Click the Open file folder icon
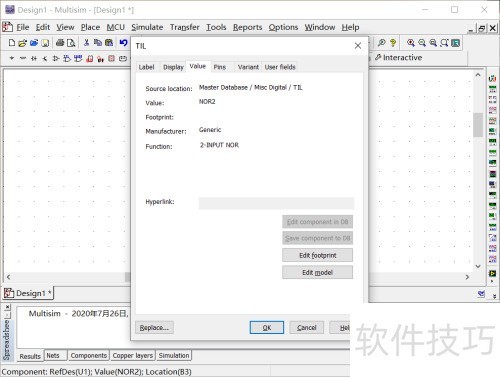Viewport: 500px width, 377px height. [x=23, y=43]
